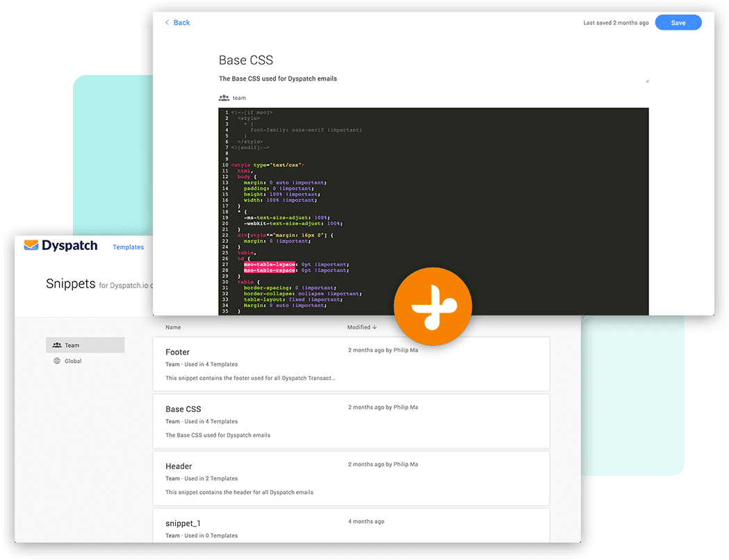Click the team people icon in editor
This screenshot has width=729, height=560.
pos(224,97)
